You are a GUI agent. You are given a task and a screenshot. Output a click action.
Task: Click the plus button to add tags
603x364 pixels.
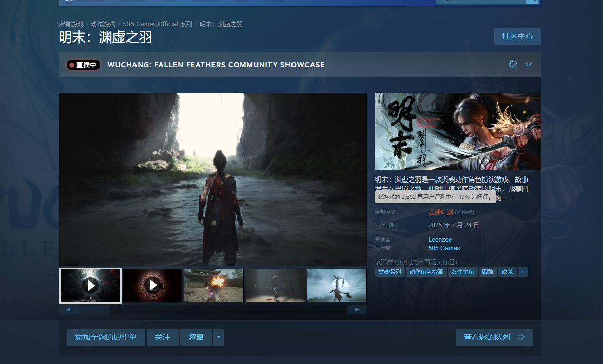522,272
